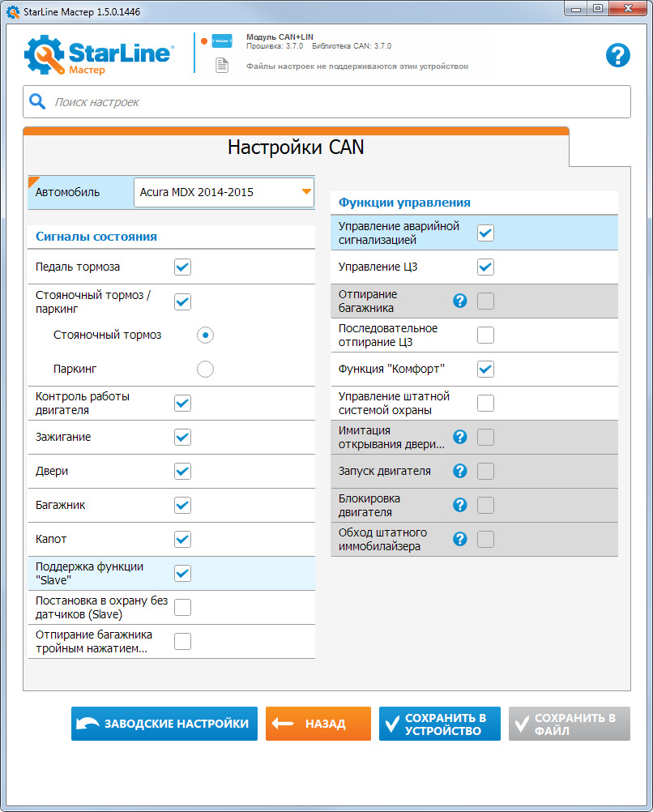Click the greyed Сохранить в файл button
This screenshot has height=812, width=653.
[570, 724]
